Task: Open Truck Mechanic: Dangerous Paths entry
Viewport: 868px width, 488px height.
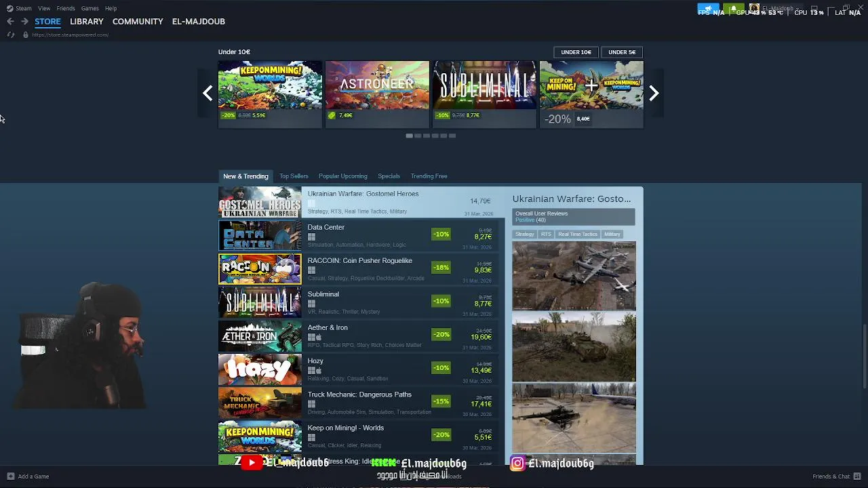Action: [358, 403]
